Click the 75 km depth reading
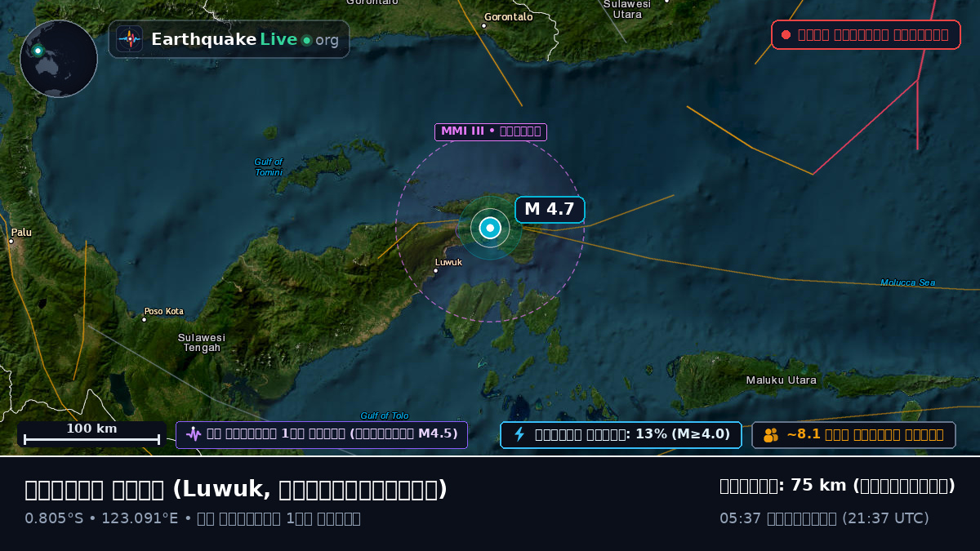The height and width of the screenshot is (551, 980). tap(837, 486)
